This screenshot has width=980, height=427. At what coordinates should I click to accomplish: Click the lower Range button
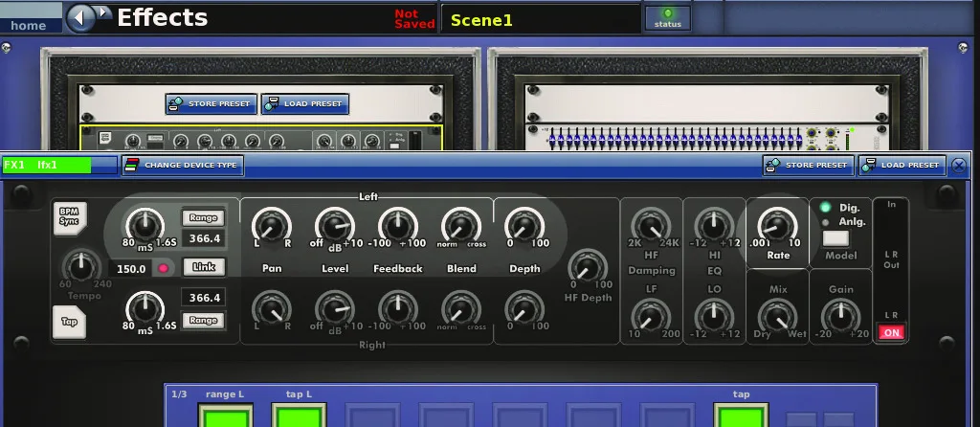(203, 320)
